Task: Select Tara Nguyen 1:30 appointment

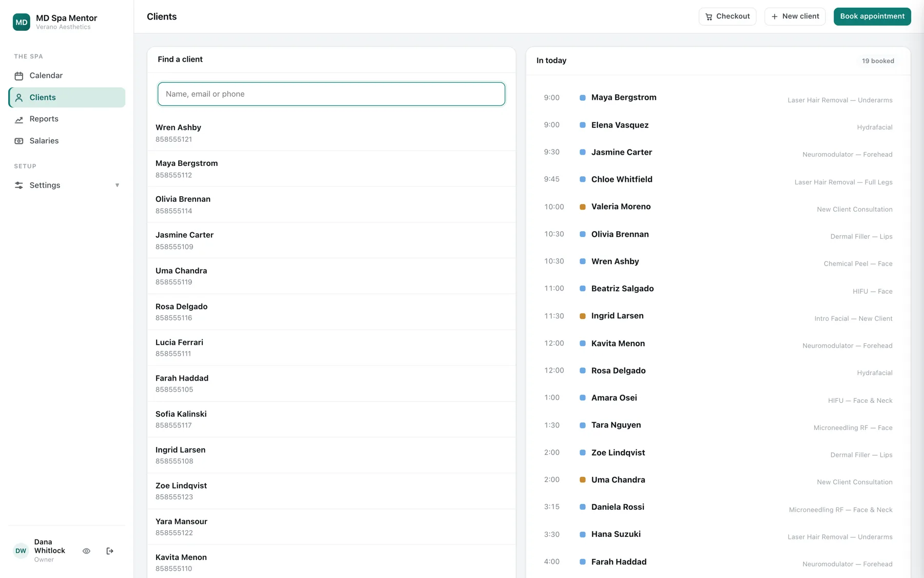Action: click(x=718, y=425)
